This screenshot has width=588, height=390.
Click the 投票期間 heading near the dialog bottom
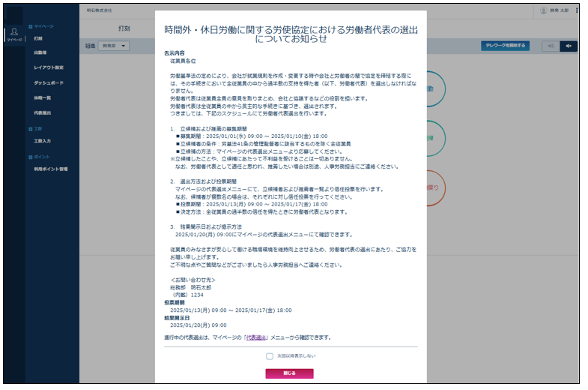coord(175,302)
